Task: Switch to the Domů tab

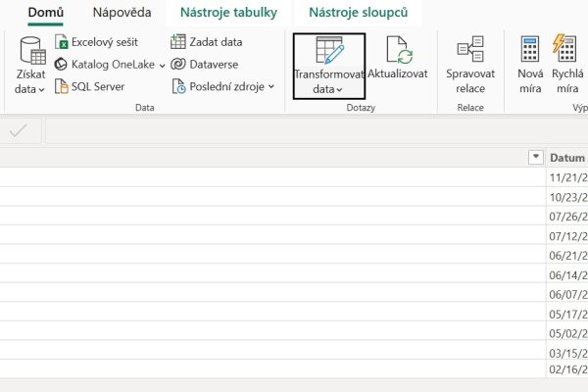Action: tap(46, 13)
